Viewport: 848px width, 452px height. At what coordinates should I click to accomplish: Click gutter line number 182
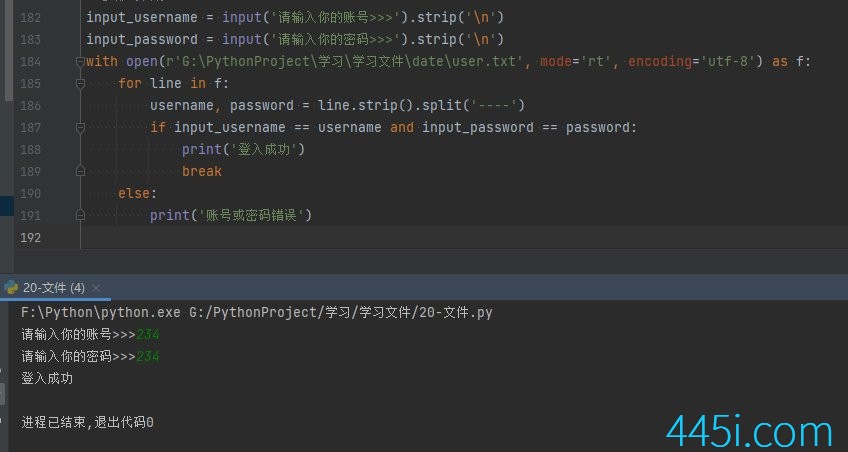pos(30,17)
